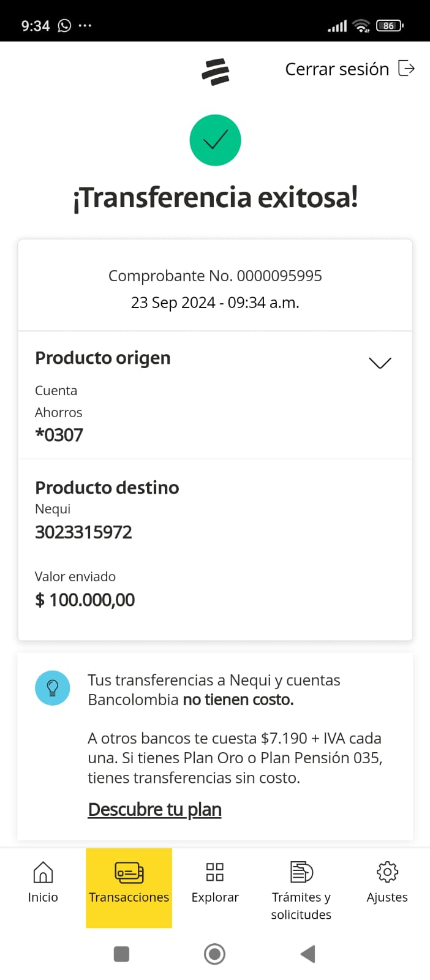Tap the lightbulb tip icon
This screenshot has width=430, height=980.
[53, 688]
